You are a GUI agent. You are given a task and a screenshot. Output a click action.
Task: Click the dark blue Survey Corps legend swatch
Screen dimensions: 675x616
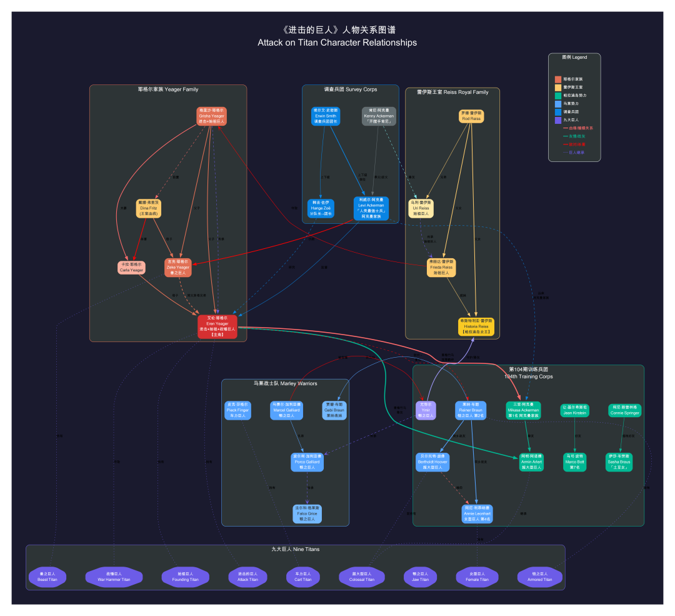[558, 112]
